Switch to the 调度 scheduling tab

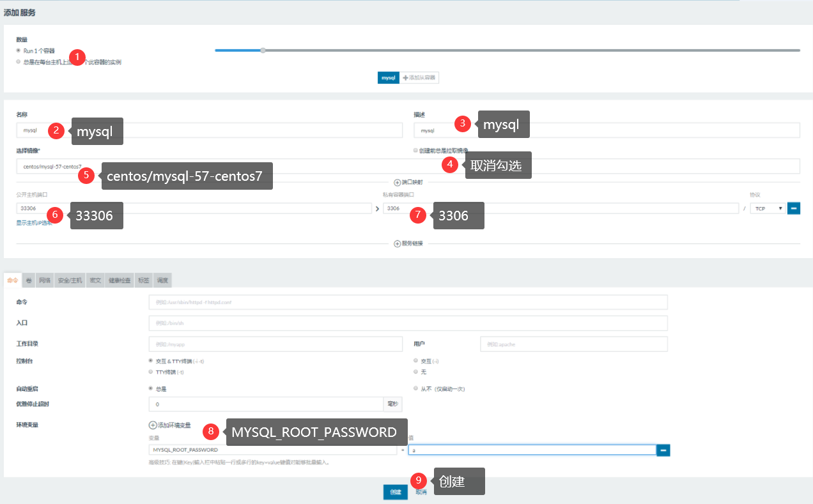[x=163, y=280]
